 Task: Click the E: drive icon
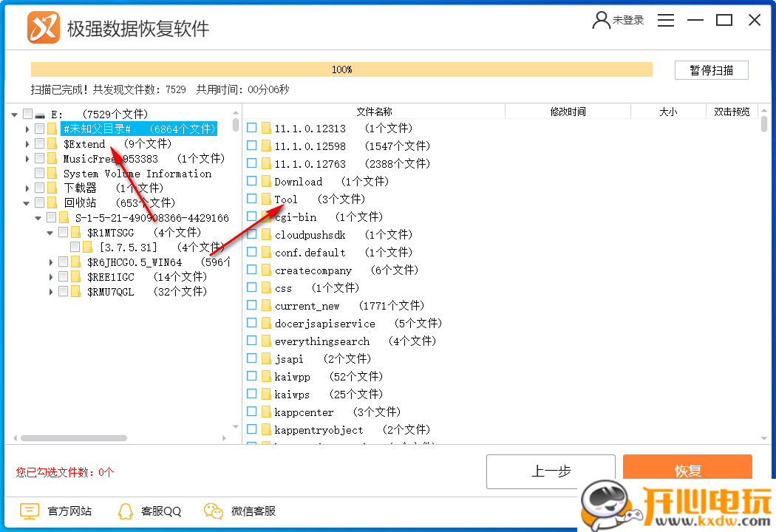pyautogui.click(x=40, y=115)
